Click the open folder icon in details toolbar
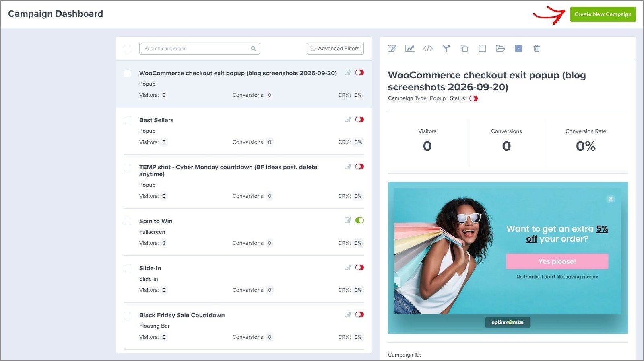The image size is (644, 361). [x=500, y=49]
